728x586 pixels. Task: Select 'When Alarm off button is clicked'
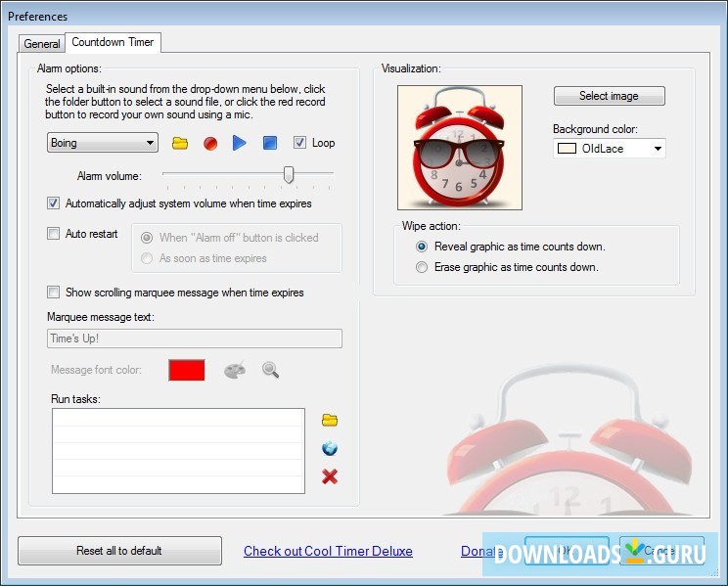(147, 238)
